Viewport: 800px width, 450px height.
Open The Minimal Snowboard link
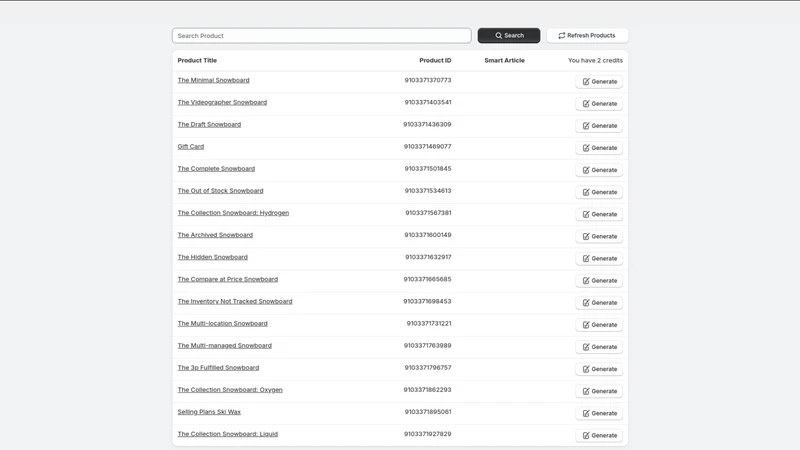[213, 80]
